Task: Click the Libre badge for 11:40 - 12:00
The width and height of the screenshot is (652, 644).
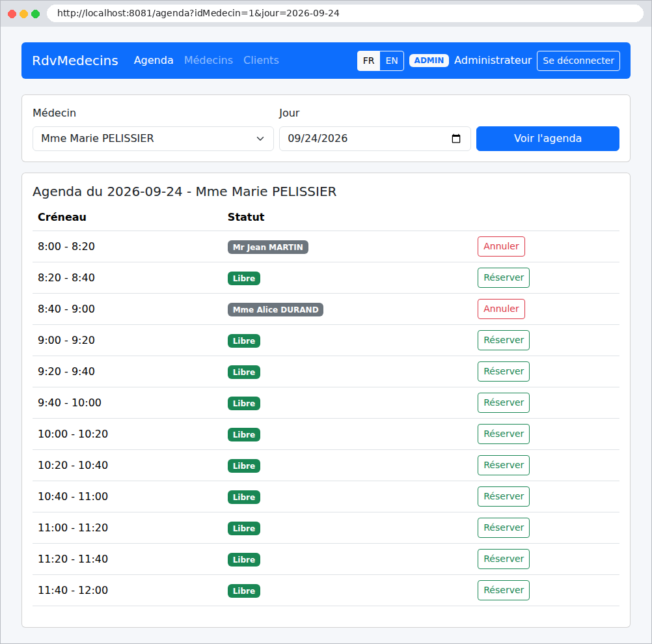Action: [243, 591]
